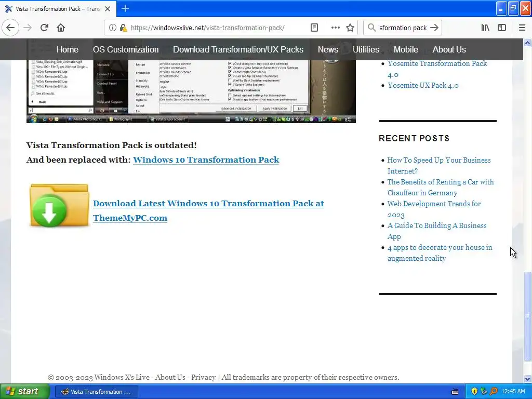Open Yosemite Transformation Pack 4.0 link

click(437, 69)
